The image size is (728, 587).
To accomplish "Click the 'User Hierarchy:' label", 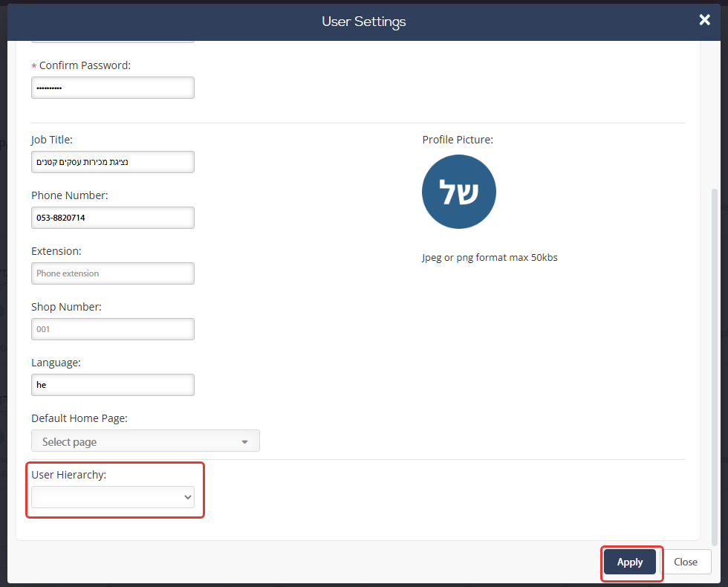I will (68, 475).
